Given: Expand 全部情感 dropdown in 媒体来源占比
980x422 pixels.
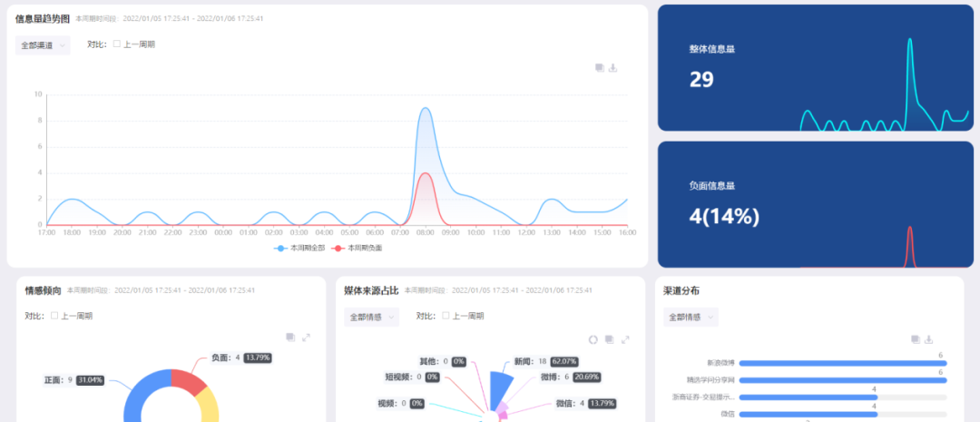Looking at the screenshot, I should (371, 317).
